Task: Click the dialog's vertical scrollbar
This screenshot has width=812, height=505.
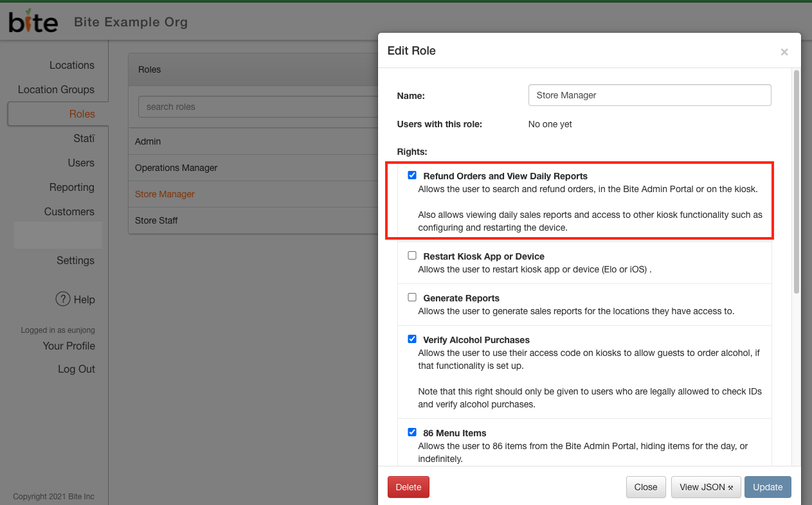Action: (797, 182)
